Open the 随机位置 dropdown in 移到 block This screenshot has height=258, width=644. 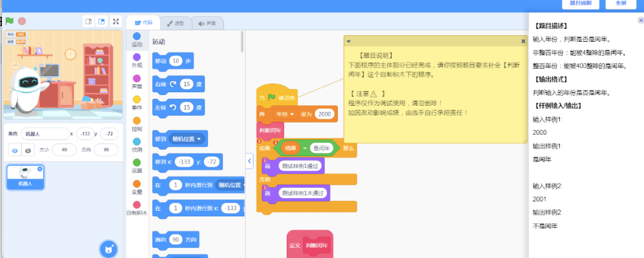[x=188, y=139]
